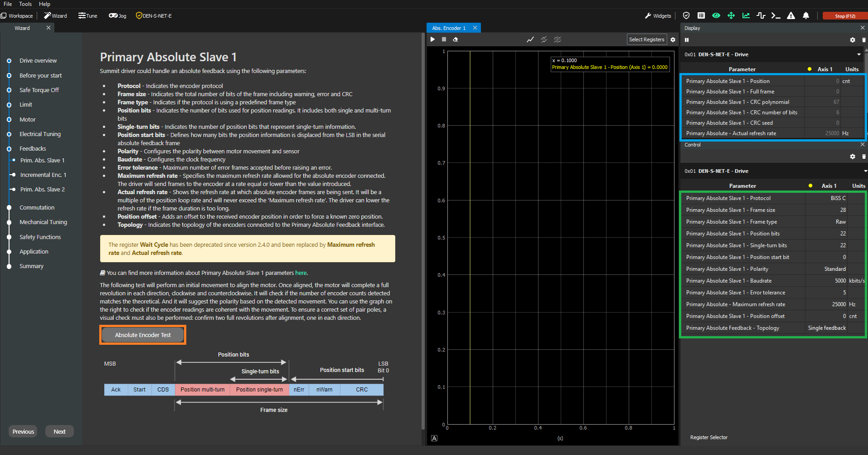Open the Abs. Encoder graph settings gear

673,39
